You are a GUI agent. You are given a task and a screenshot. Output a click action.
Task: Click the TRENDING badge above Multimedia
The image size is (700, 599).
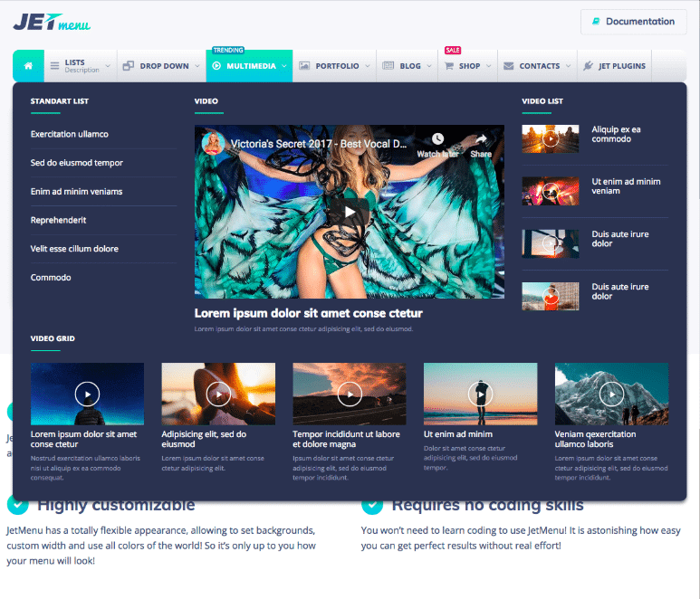point(228,50)
